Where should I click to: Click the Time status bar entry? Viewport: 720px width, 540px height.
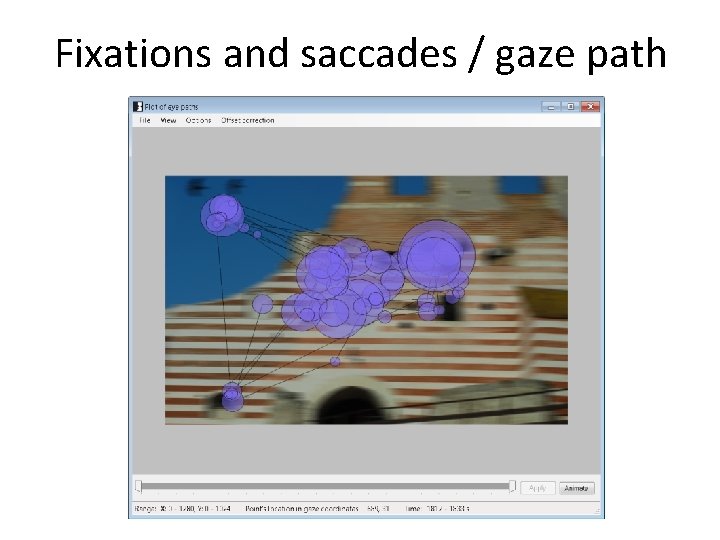[437, 509]
